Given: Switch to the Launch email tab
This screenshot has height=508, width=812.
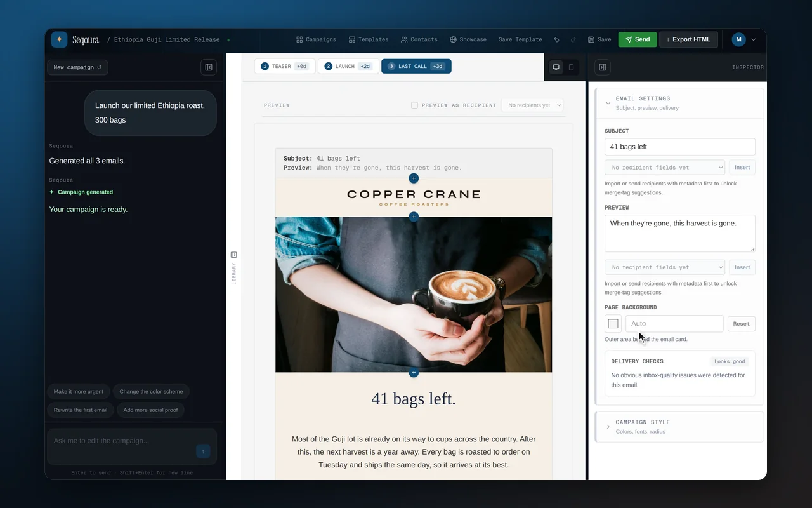Looking at the screenshot, I should [x=348, y=66].
